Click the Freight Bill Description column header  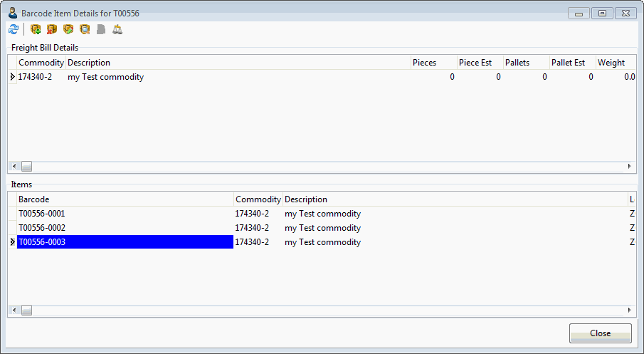tap(238, 63)
